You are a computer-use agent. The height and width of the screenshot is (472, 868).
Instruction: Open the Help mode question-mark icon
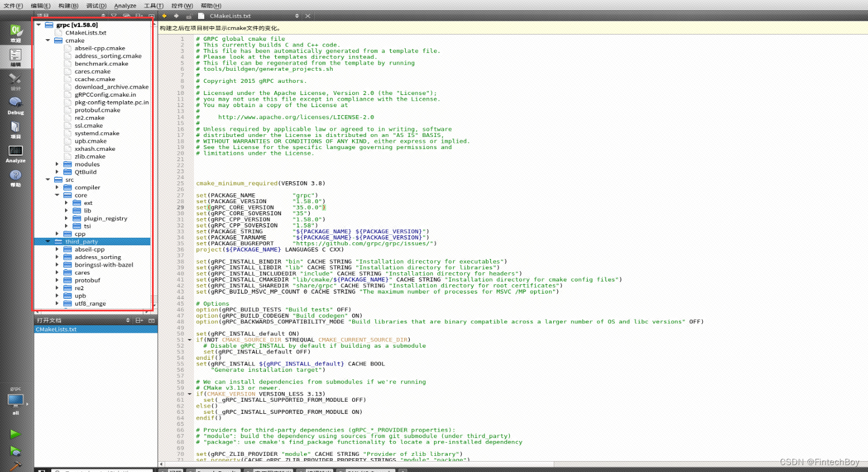point(16,178)
